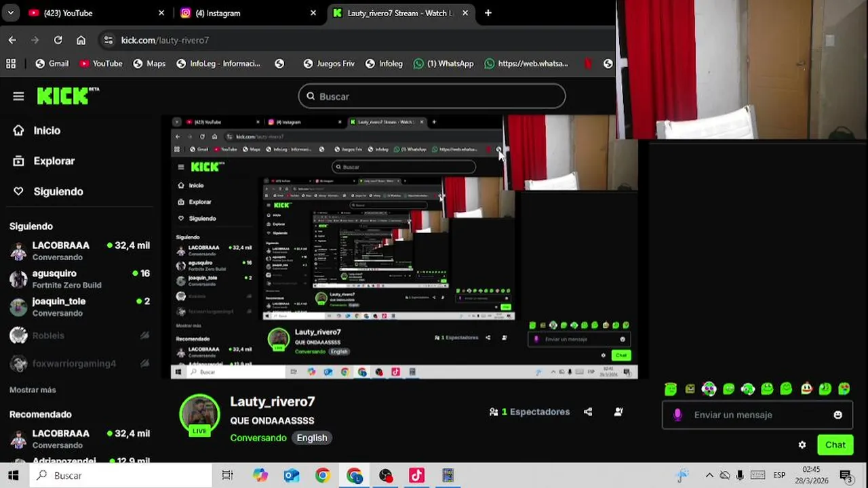Send message with Chat button
The width and height of the screenshot is (868, 488).
pos(835,445)
